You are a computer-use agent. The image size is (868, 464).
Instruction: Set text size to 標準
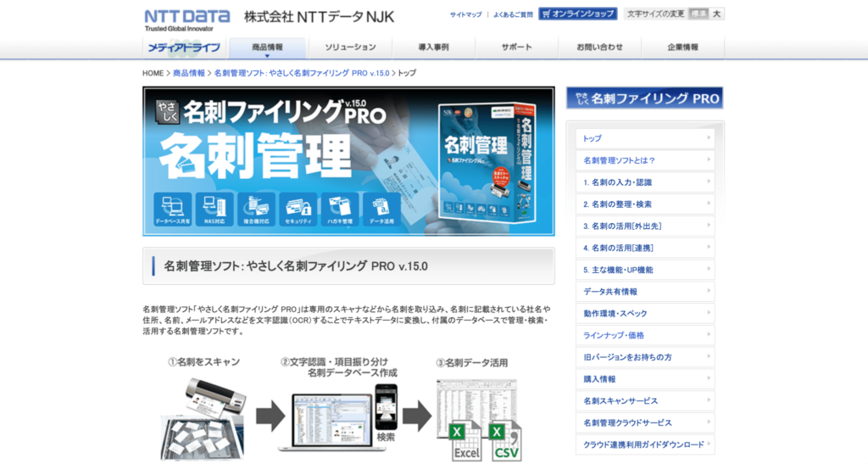click(698, 14)
